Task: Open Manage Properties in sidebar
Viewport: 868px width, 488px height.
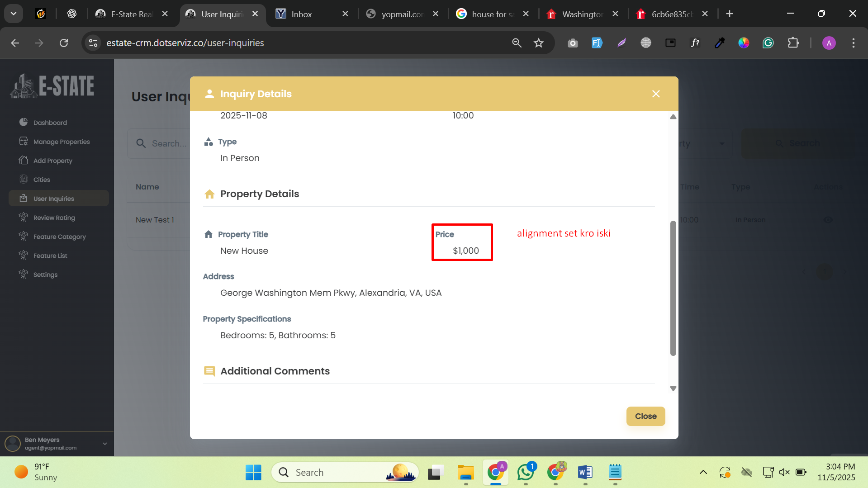Action: pos(61,142)
